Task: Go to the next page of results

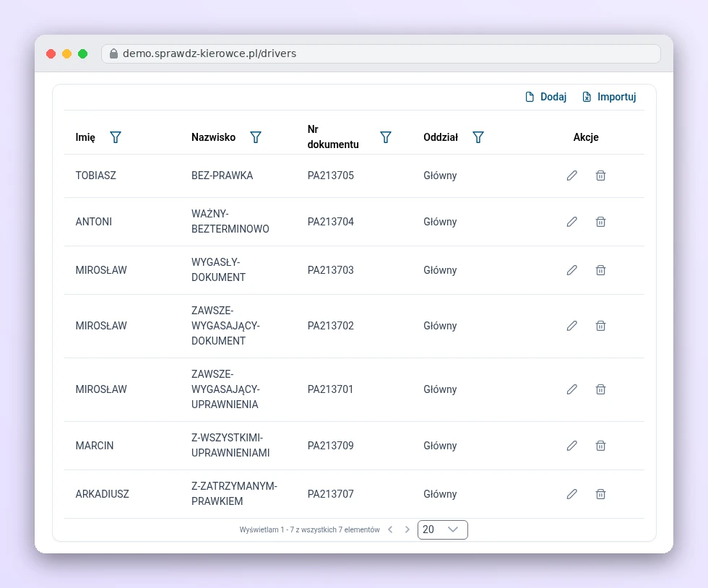Action: [x=407, y=529]
